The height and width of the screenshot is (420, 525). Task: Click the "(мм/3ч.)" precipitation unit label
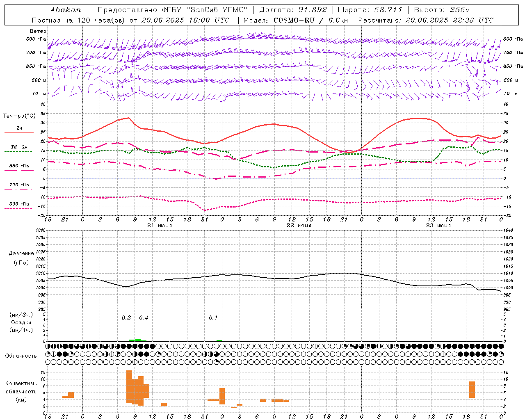click(x=21, y=315)
